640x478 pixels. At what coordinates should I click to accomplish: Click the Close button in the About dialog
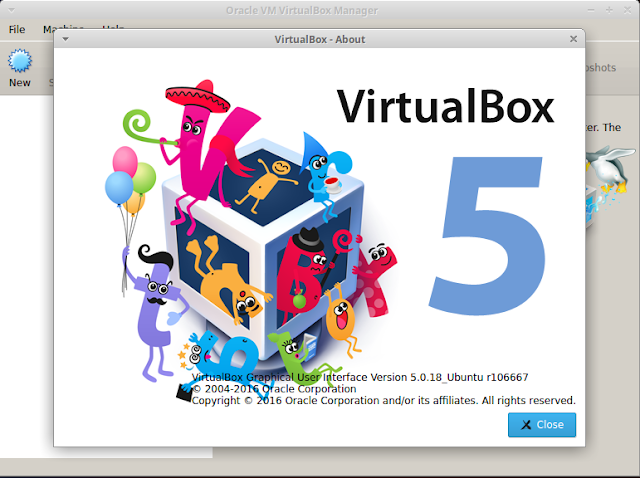tap(542, 425)
